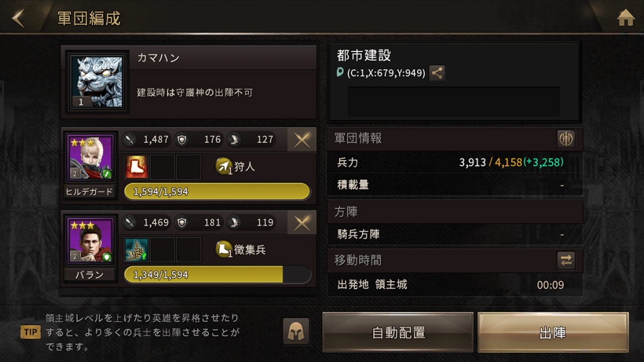Expand the 騎兵方陣 formation row
The width and height of the screenshot is (644, 362).
[x=455, y=234]
